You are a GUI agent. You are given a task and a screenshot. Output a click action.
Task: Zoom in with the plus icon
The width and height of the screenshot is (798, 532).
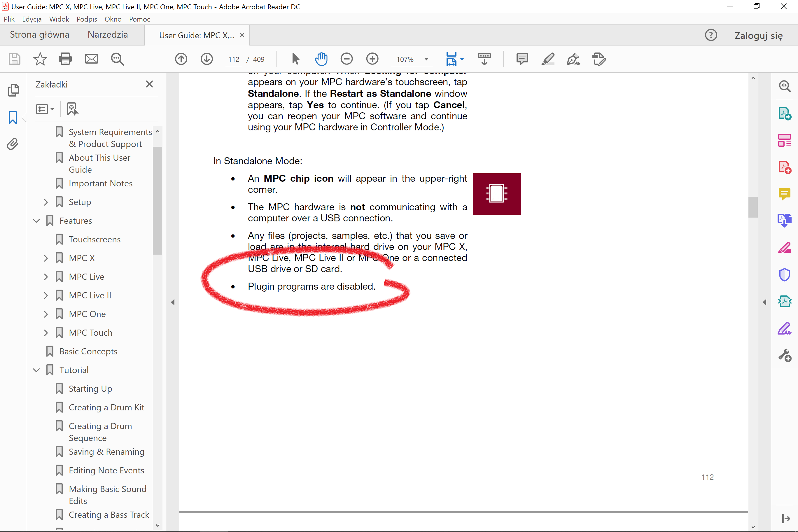coord(372,59)
